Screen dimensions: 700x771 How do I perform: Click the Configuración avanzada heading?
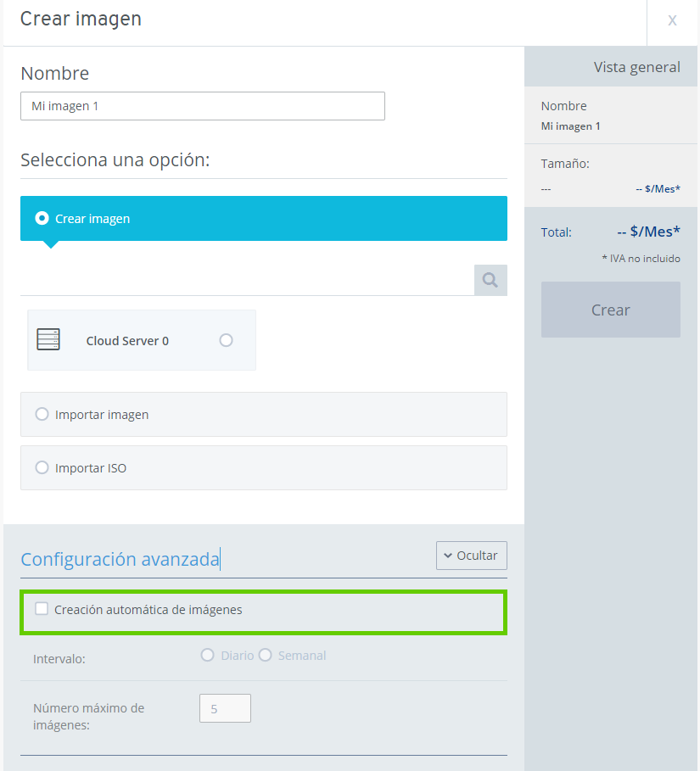click(120, 559)
